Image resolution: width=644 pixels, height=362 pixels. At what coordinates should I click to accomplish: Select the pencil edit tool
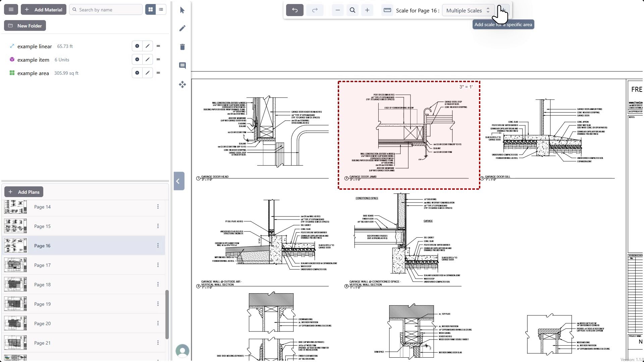(182, 28)
